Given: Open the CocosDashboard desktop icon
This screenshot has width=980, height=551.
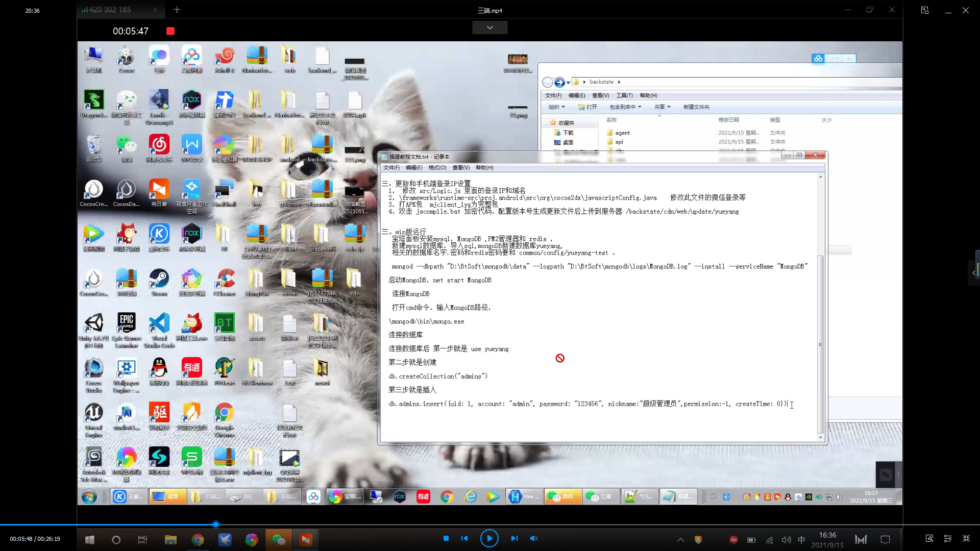Looking at the screenshot, I should tap(127, 193).
